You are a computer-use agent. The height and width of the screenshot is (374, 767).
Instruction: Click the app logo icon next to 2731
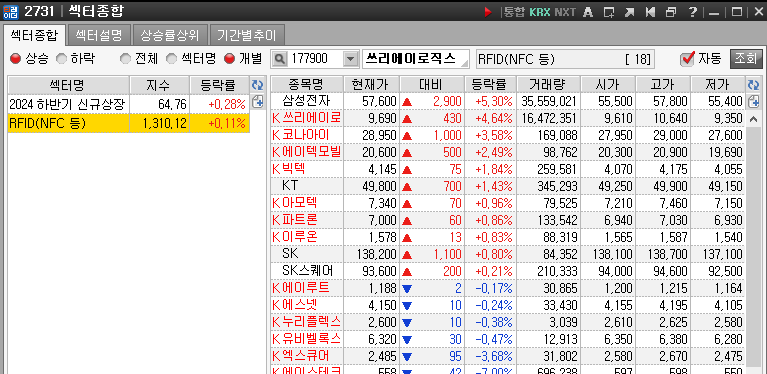[x=10, y=11]
